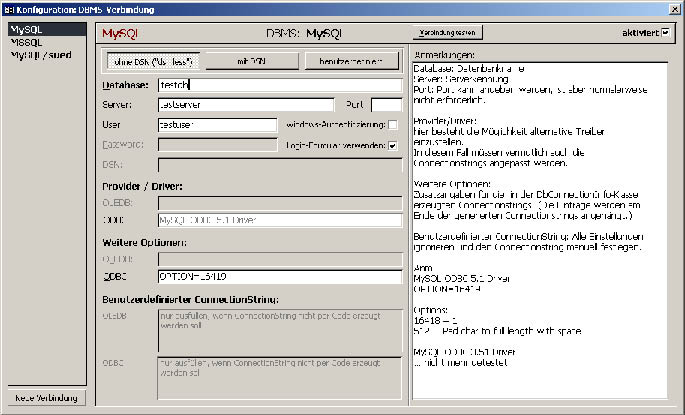The height and width of the screenshot is (415, 685).
Task: Click the Verbindung testen button
Action: [x=447, y=32]
